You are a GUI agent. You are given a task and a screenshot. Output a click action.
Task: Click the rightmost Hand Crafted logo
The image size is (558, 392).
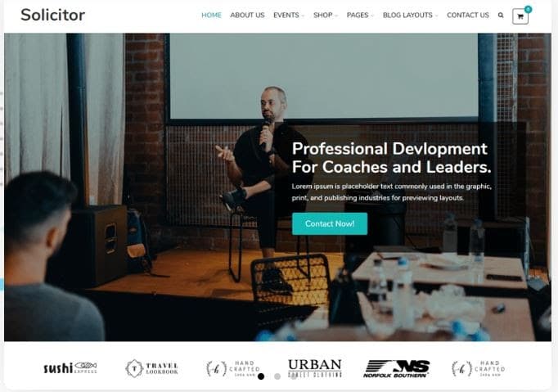(479, 368)
